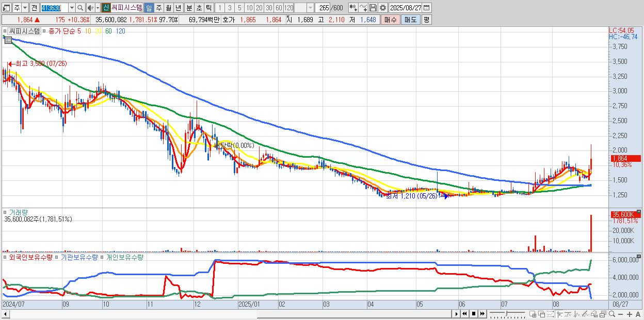The width and height of the screenshot is (644, 320).
Task: Click the multi-chart window icon
Action: [x=603, y=314]
